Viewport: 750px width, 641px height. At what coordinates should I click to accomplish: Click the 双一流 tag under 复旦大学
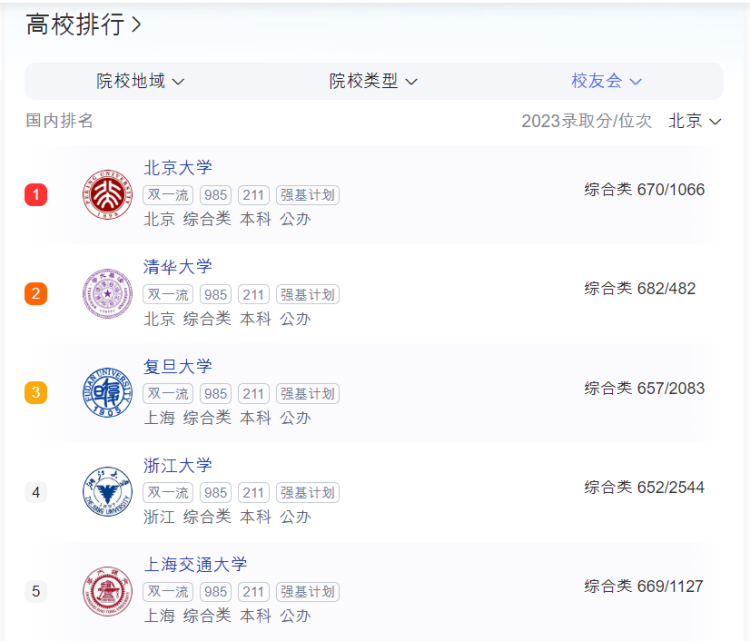(168, 394)
